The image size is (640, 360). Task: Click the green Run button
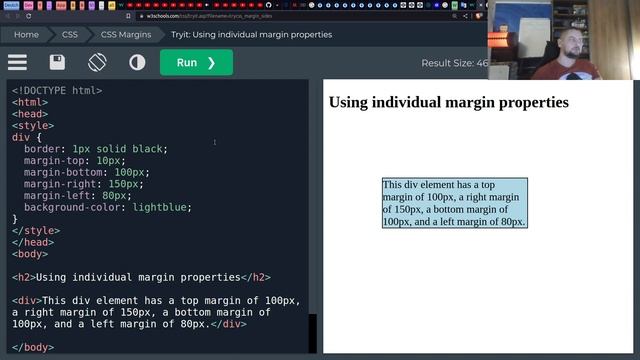[196, 62]
